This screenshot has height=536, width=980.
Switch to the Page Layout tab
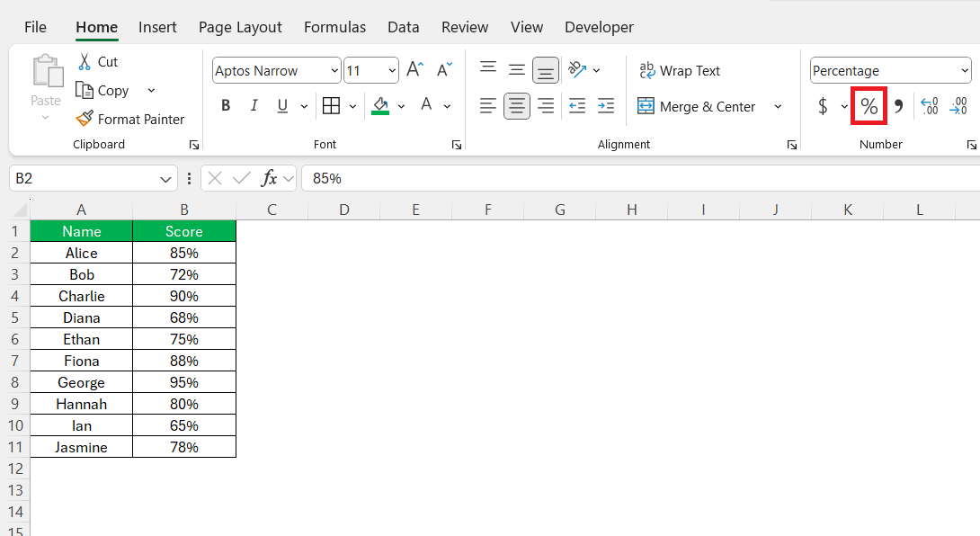240,28
